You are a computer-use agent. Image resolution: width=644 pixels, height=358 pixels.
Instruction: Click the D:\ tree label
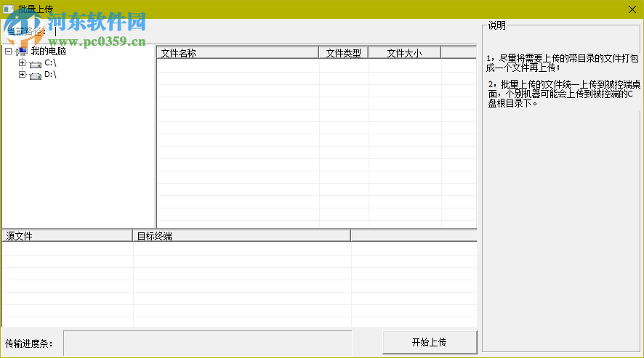(50, 74)
